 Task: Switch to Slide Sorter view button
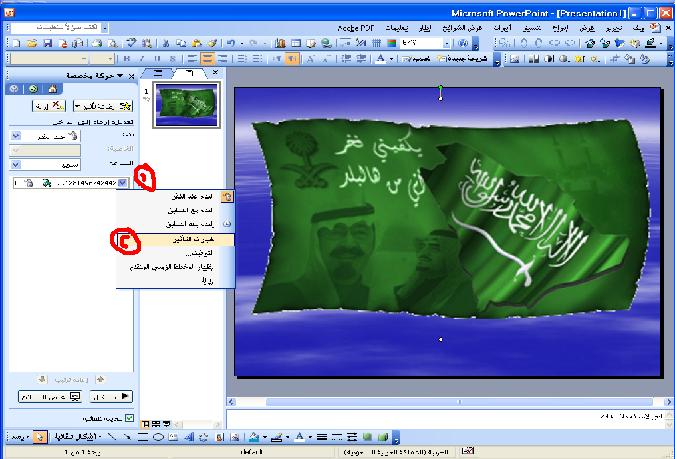click(x=155, y=425)
